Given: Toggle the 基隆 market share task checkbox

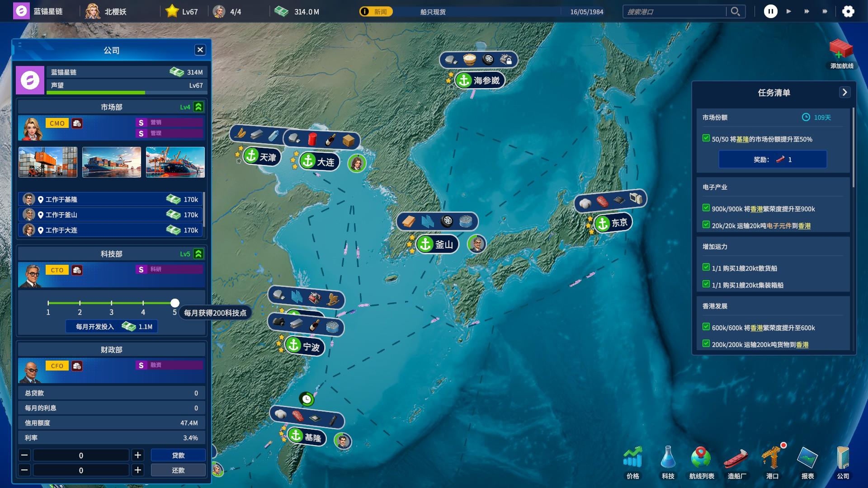Looking at the screenshot, I should (706, 138).
